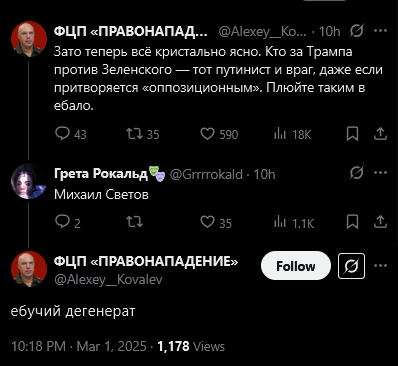Bookmark the first ФЦП «ПРАВОНАПАД...» tweet
The image size is (398, 366).
[x=352, y=134]
